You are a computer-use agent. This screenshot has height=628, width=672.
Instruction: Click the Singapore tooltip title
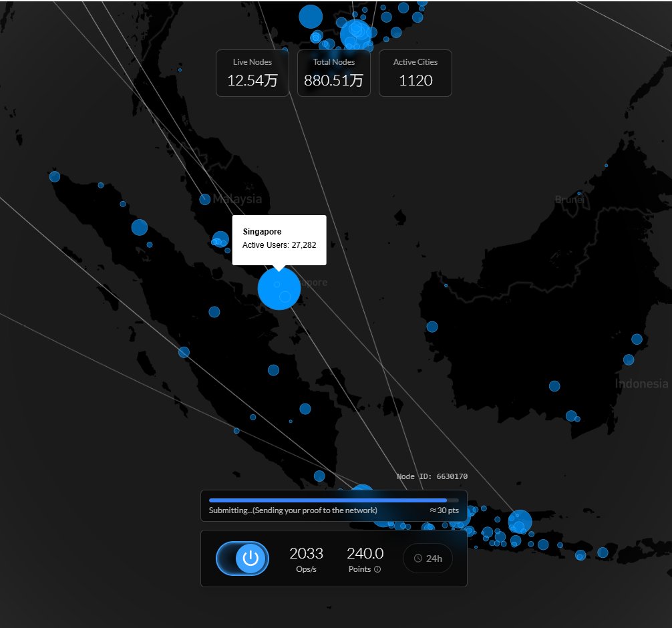pos(262,231)
